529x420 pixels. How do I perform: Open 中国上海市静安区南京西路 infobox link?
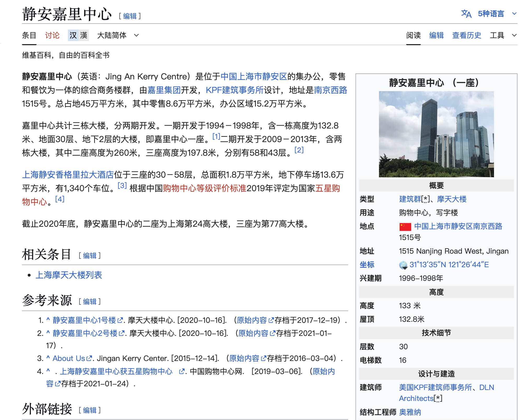[458, 226]
